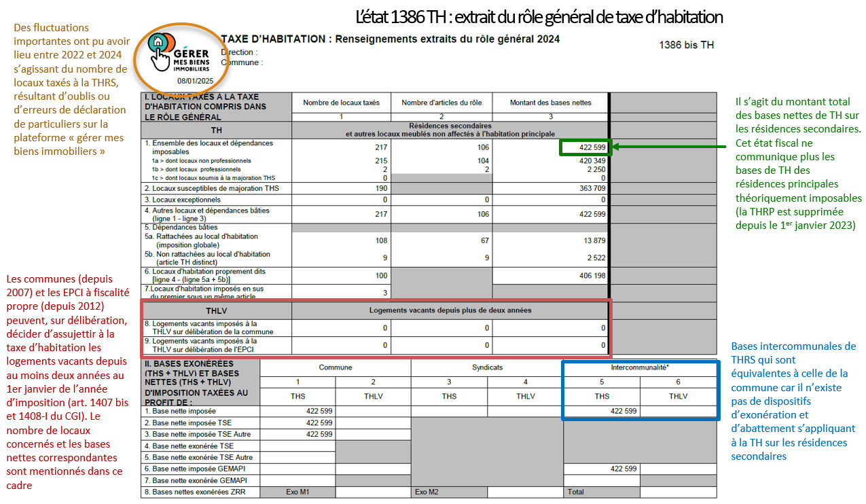Click the house icon in the circled logo

pyautogui.click(x=158, y=41)
